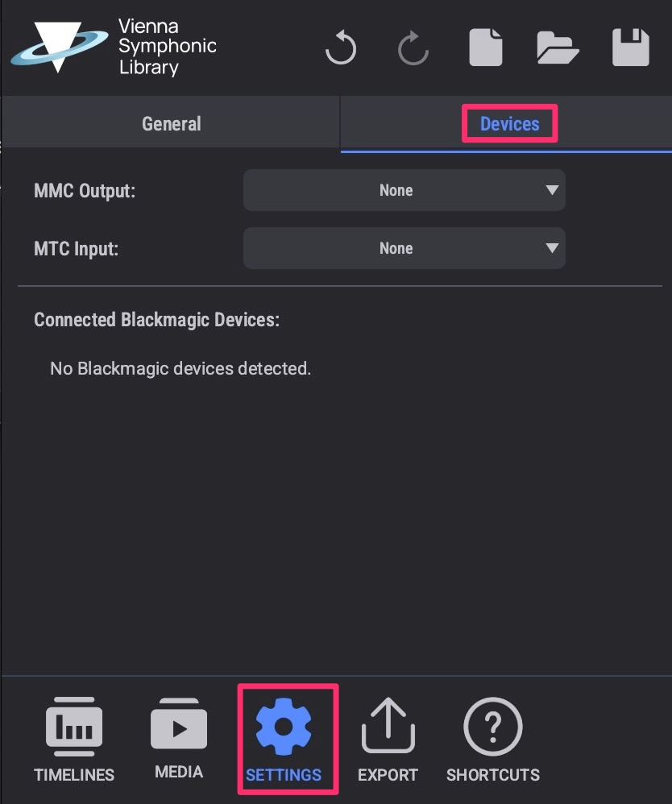672x804 pixels.
Task: Click the "MMC Output:" label
Action: (x=85, y=191)
